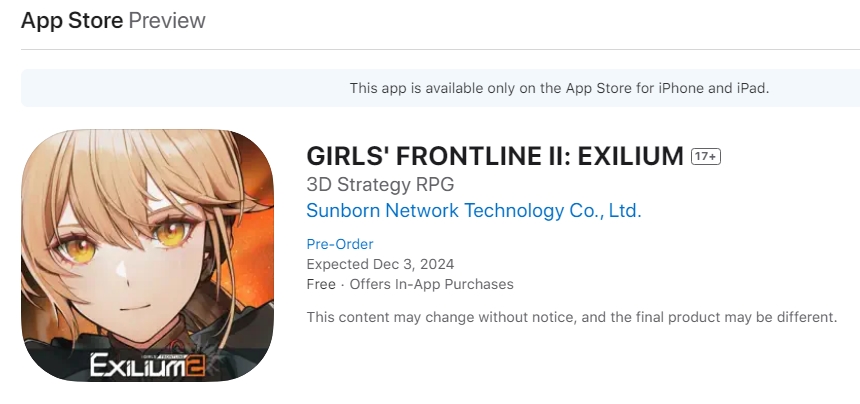Viewport: 860px width, 404px height.
Task: Click the content may change disclaimer
Action: tap(571, 317)
